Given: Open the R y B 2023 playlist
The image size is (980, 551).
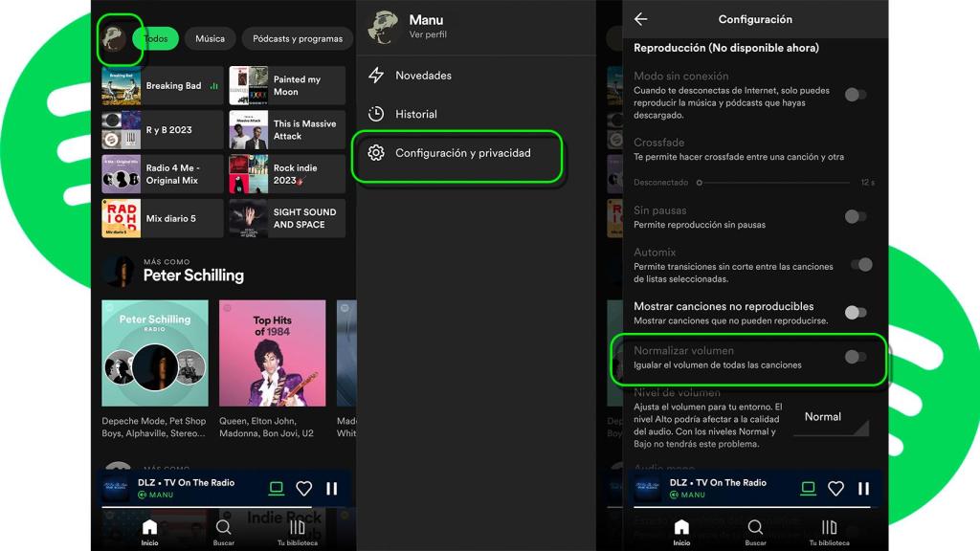Looking at the screenshot, I should click(163, 130).
